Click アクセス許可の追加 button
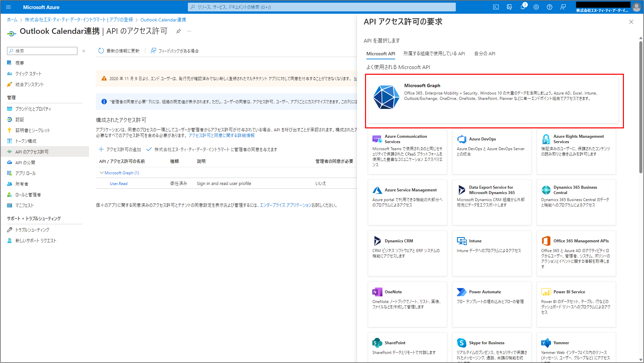 (120, 149)
